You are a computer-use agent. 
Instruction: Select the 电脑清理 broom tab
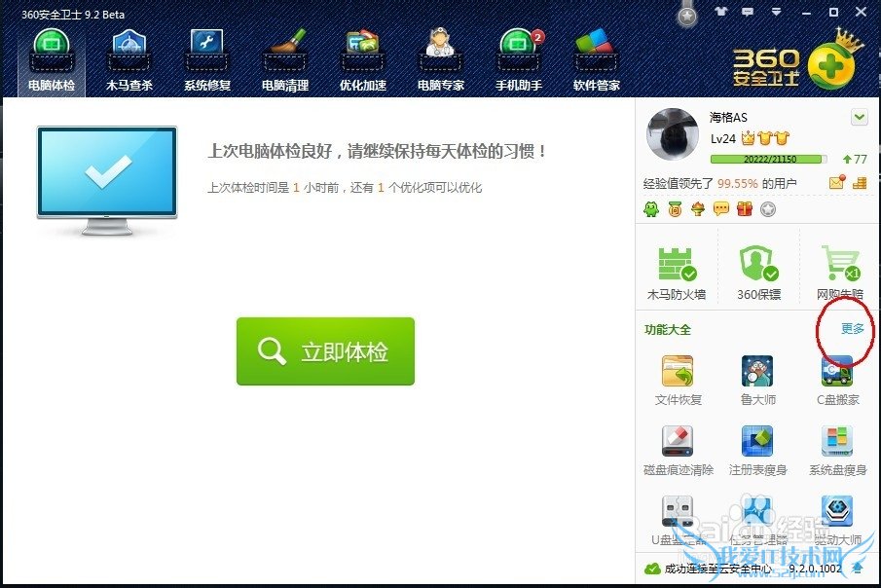point(285,61)
